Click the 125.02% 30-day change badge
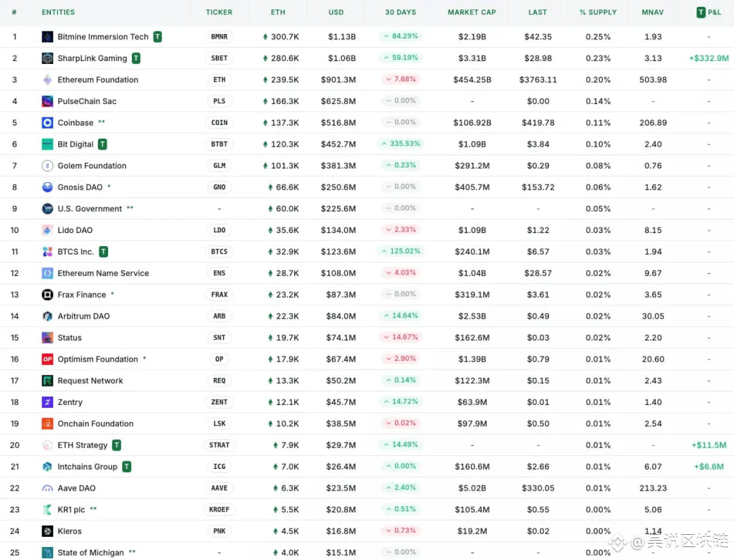This screenshot has height=560, width=734. pyautogui.click(x=401, y=251)
